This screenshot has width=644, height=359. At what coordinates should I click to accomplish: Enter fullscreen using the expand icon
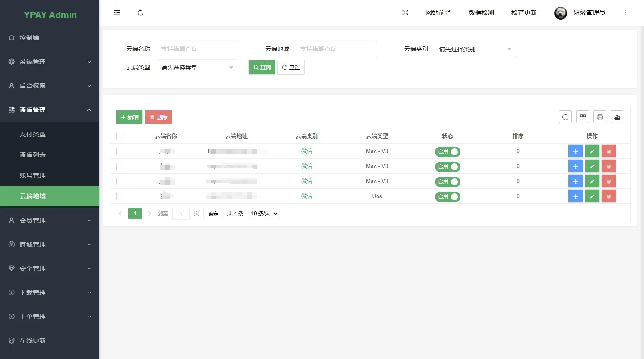(405, 13)
